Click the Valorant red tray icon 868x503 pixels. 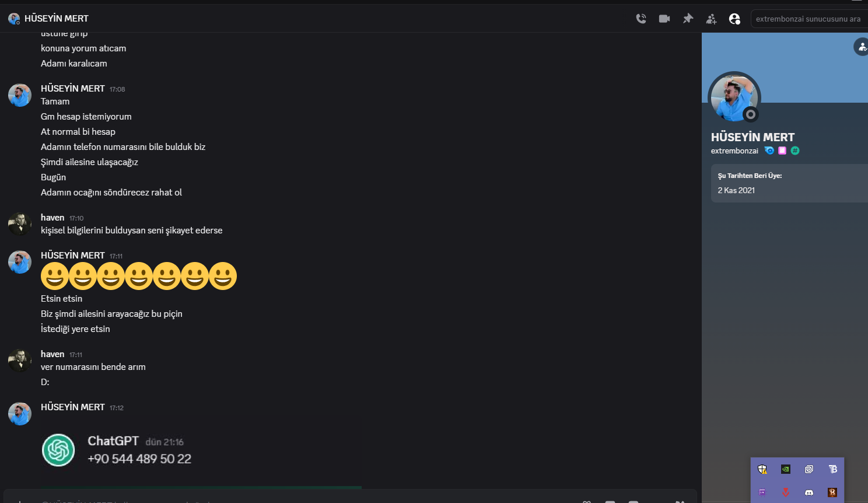(x=786, y=492)
